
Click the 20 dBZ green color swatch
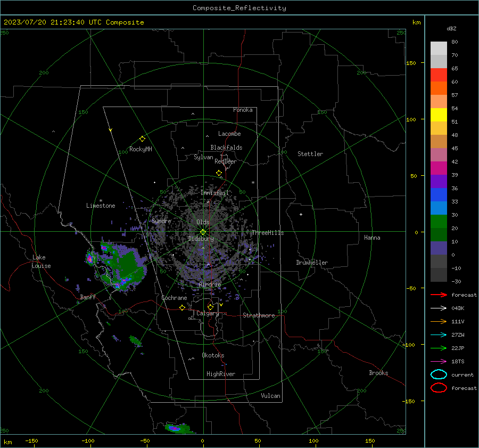click(x=439, y=222)
